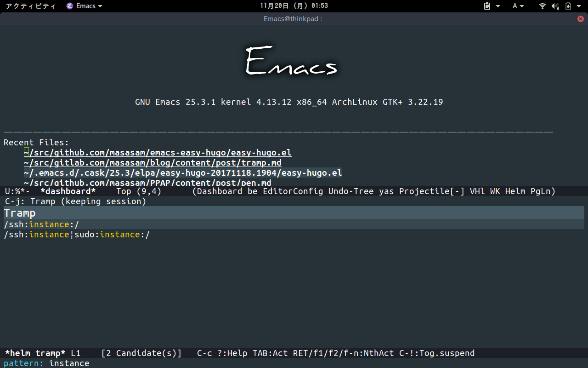Click the VHl minor mode indicator

[477, 191]
